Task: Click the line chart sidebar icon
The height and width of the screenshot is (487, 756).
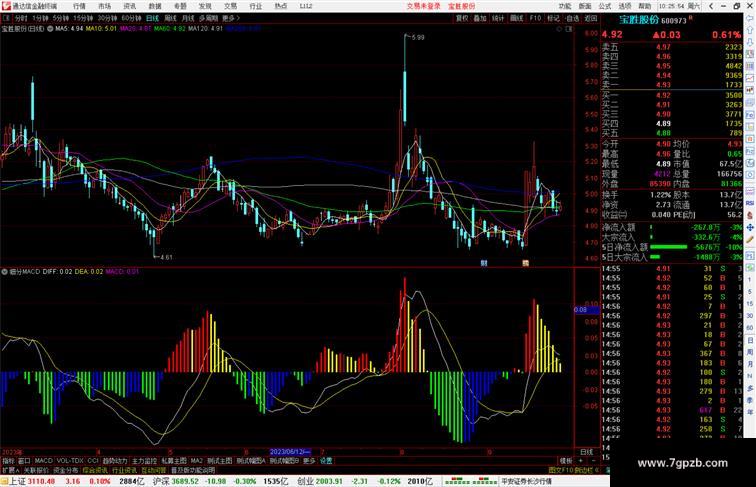Action: (x=750, y=78)
